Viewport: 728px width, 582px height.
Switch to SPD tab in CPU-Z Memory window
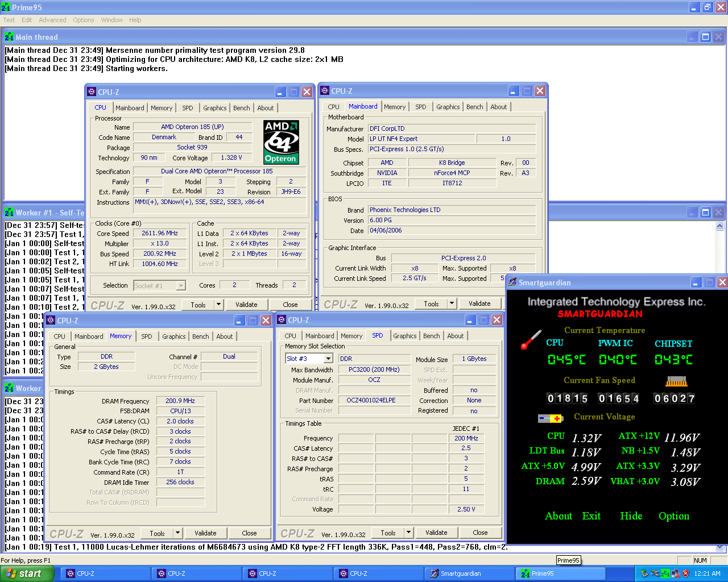point(147,336)
